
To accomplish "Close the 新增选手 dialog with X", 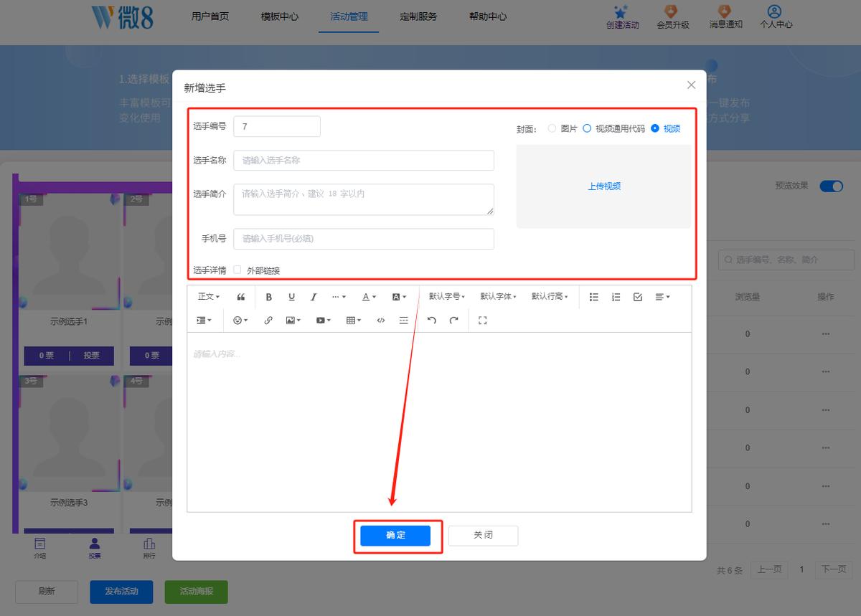I will point(691,85).
